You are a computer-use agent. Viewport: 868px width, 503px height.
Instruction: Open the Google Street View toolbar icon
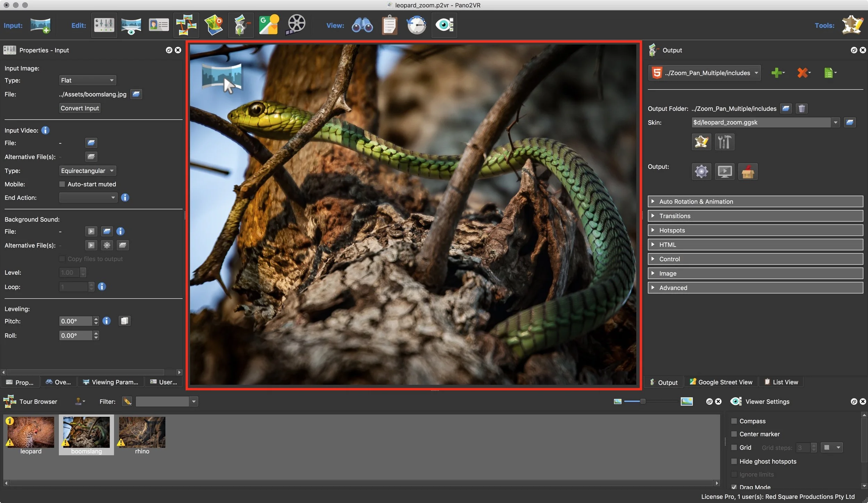[269, 25]
